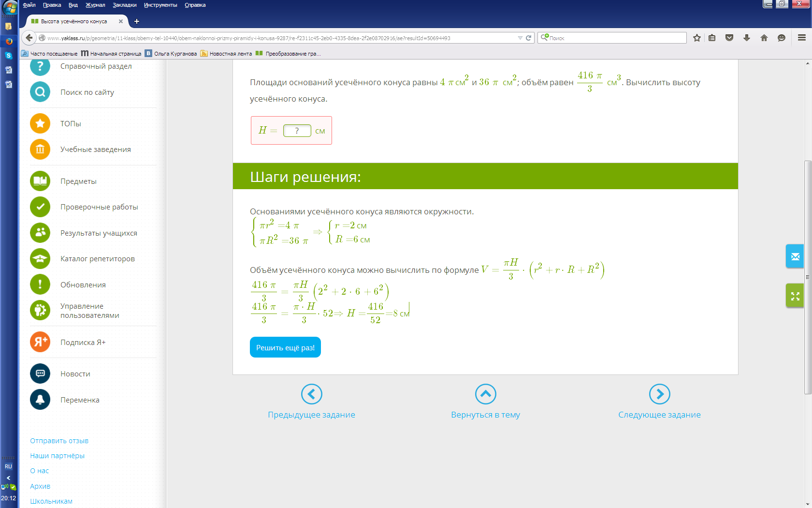812x508 pixels.
Task: Bookmark this page with the star icon
Action: click(697, 38)
